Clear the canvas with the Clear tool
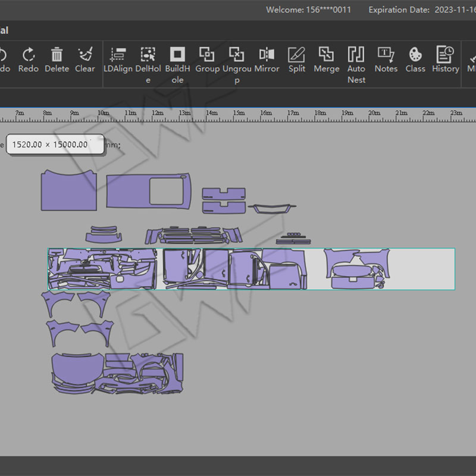This screenshot has width=476, height=476. click(84, 55)
